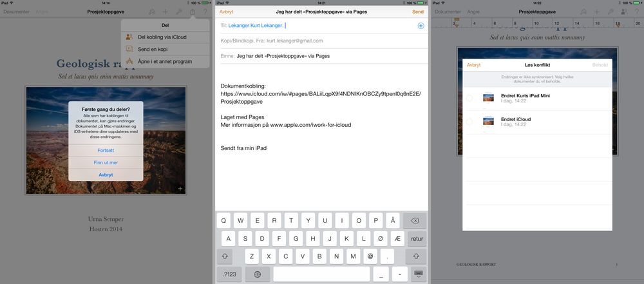Screen dimensions: 644x284
Task: Open the wrench tools icon in the Del popover screen
Action: click(179, 12)
